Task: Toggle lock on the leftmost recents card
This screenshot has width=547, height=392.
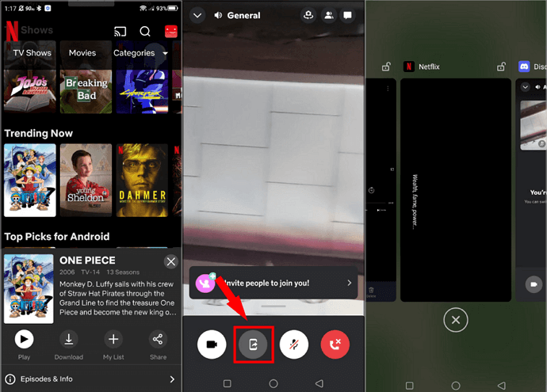Action: pos(386,67)
